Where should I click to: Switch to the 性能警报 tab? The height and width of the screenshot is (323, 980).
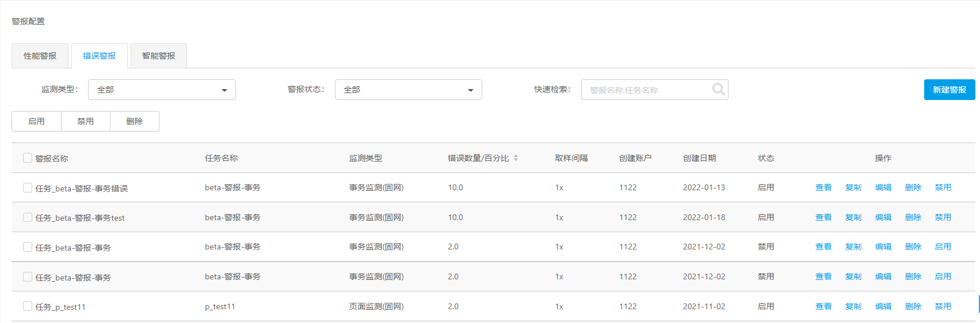tap(40, 56)
